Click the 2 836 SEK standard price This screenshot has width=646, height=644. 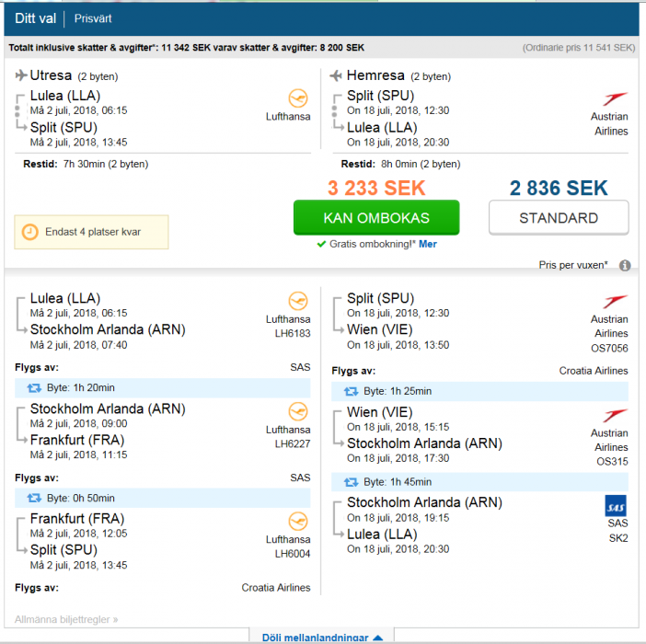tap(559, 188)
